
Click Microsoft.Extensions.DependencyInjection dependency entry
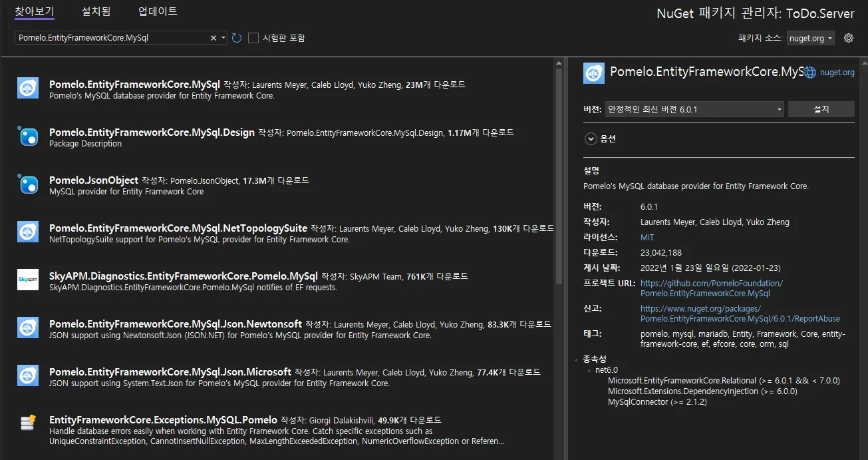tap(702, 391)
